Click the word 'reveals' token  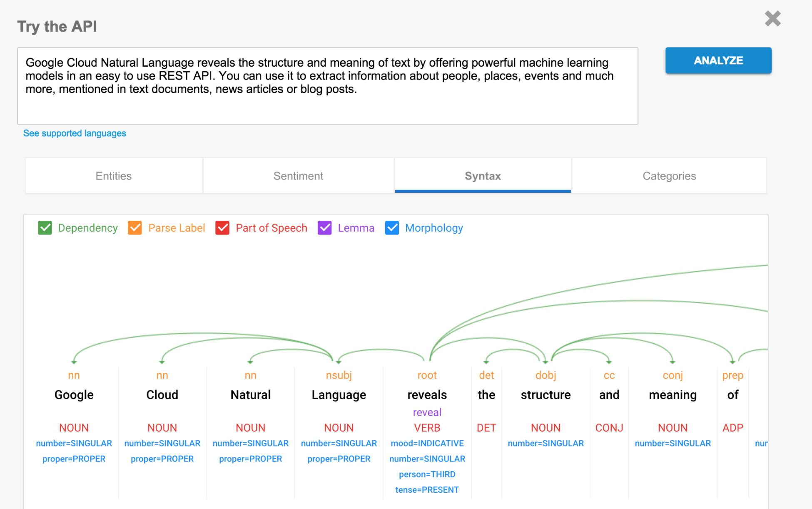tap(427, 394)
